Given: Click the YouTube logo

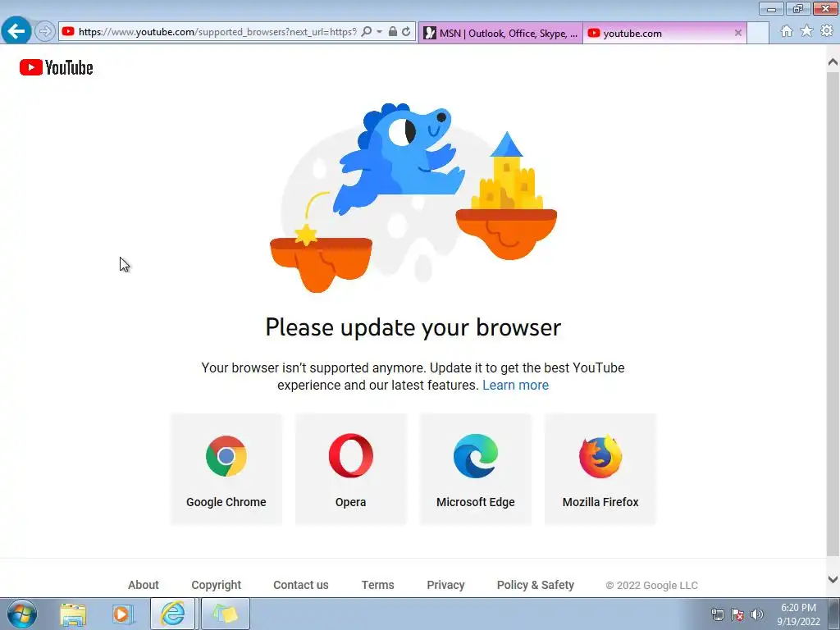Looking at the screenshot, I should point(57,67).
